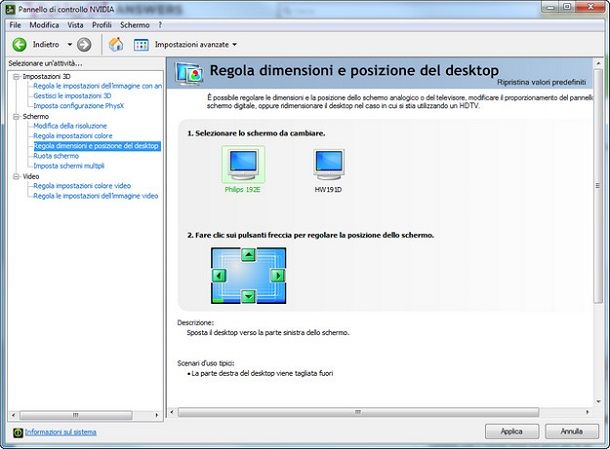Image resolution: width=610 pixels, height=449 pixels.
Task: Select the Philips 192E monitor icon
Action: 243,165
